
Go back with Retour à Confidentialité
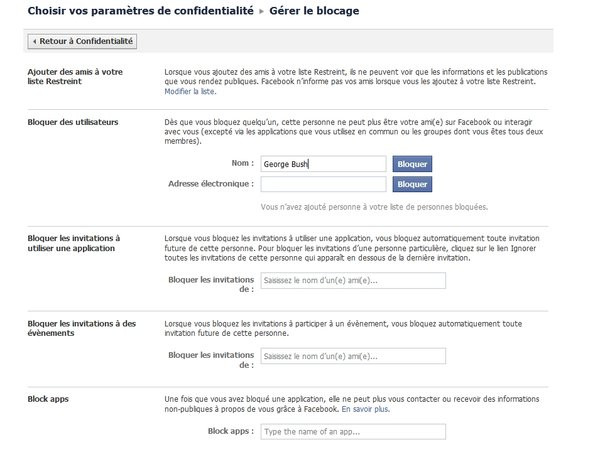[x=82, y=41]
